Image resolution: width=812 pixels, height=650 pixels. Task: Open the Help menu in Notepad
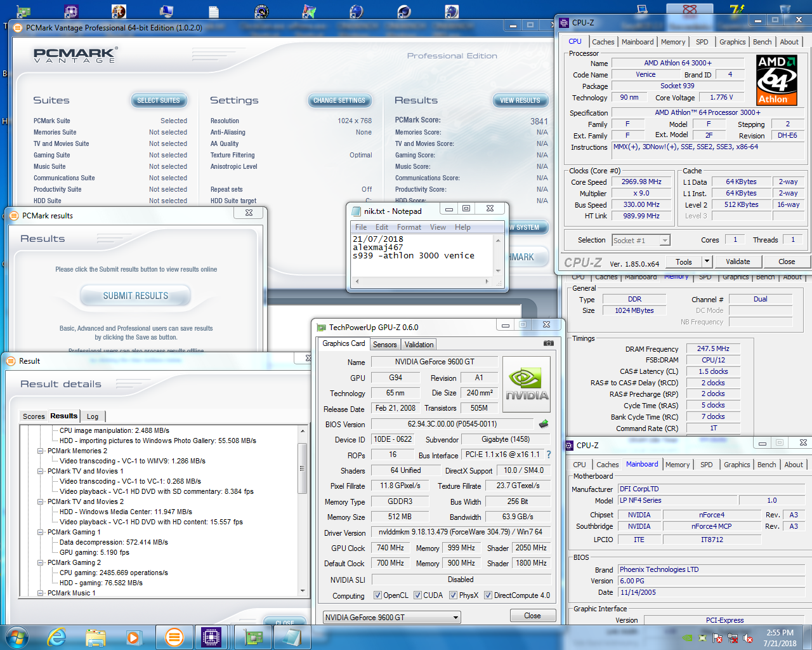click(x=463, y=227)
